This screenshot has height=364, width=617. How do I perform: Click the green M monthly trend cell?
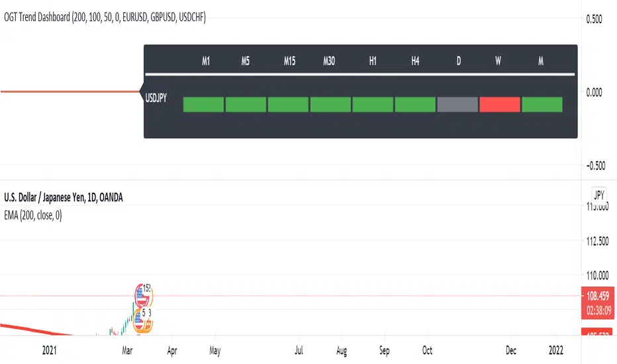point(542,105)
